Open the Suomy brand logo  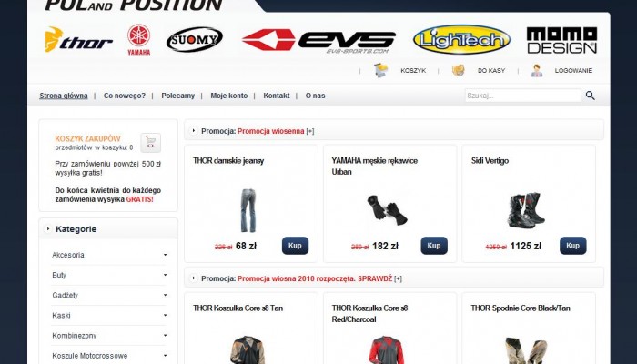195,39
